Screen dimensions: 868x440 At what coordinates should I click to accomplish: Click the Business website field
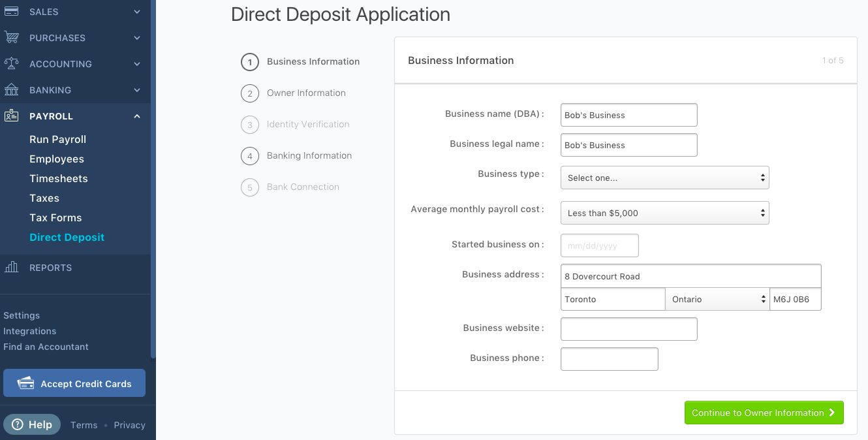pyautogui.click(x=629, y=329)
